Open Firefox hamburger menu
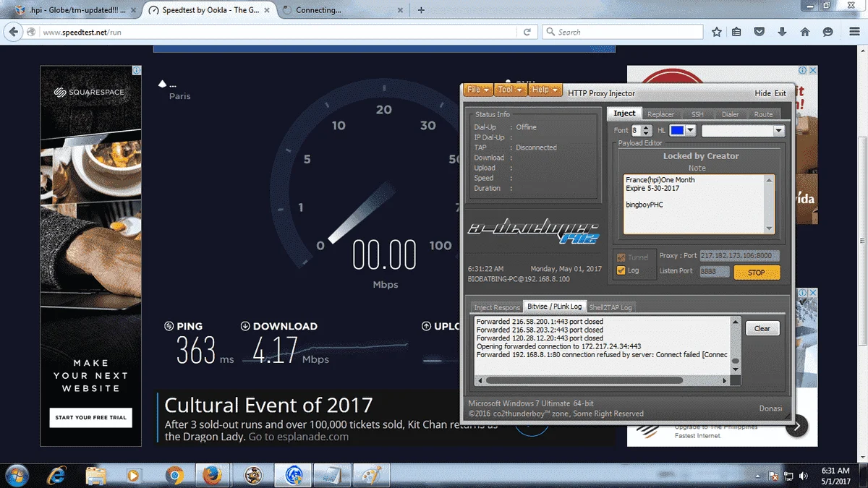The height and width of the screenshot is (488, 868). point(854,32)
